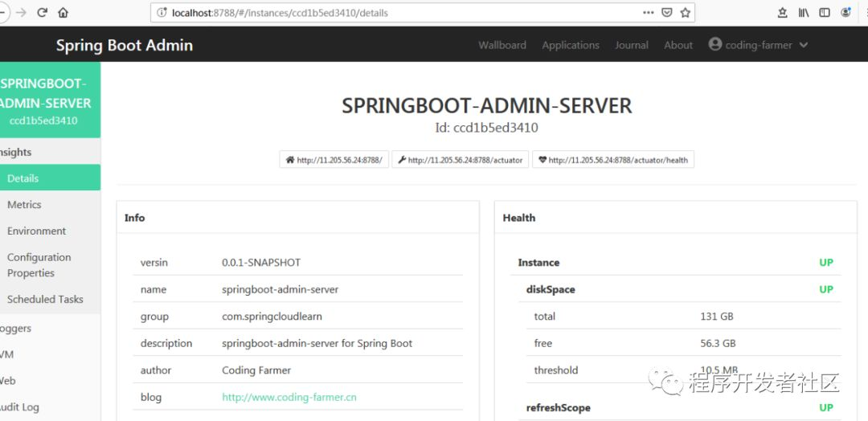Screen dimensions: 868x421
Task: Click the coding-farmer user avatar icon
Action: (715, 44)
